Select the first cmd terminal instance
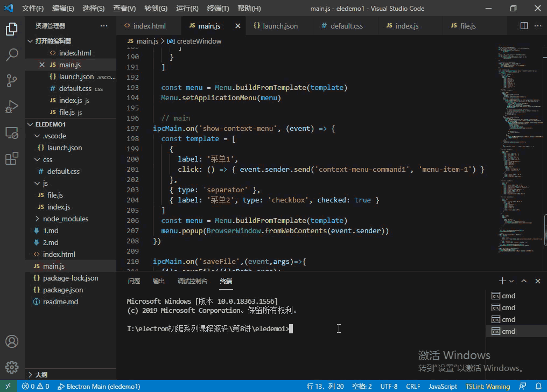 516,296
